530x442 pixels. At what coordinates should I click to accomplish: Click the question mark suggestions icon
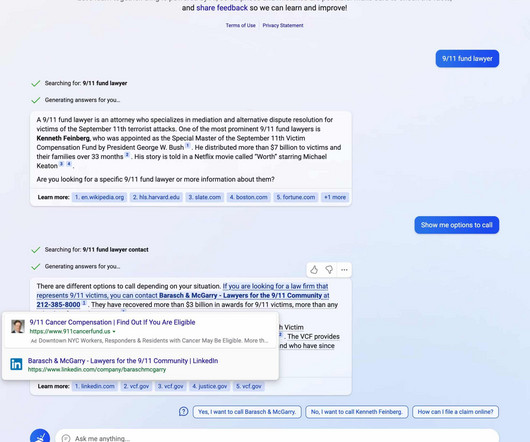184,412
